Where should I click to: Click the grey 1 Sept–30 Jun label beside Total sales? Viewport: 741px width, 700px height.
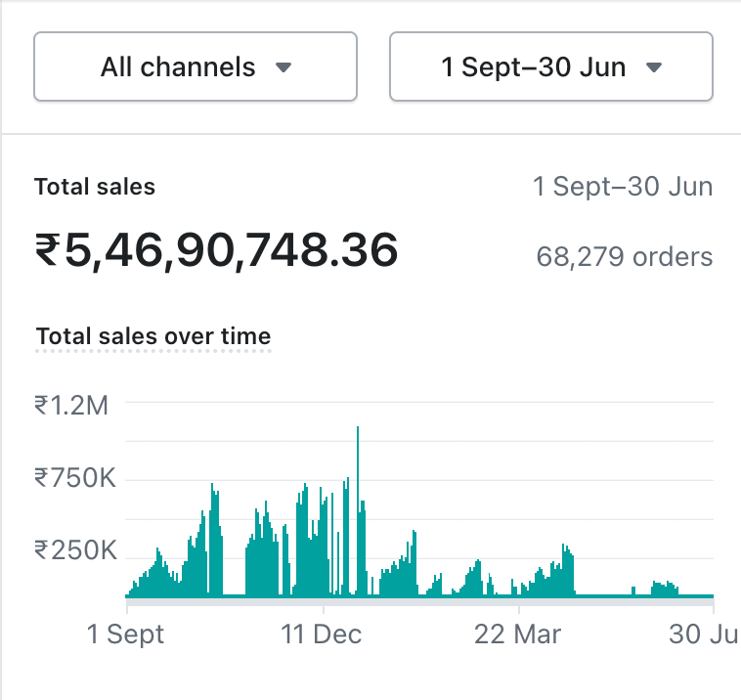pos(622,187)
